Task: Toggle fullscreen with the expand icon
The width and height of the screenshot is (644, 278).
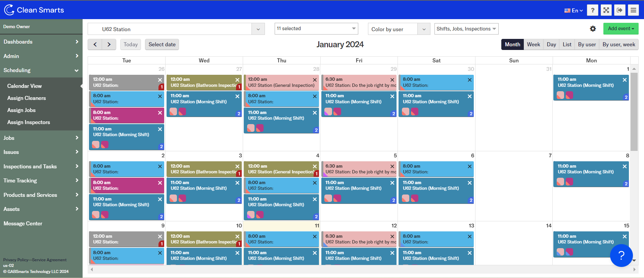Action: coord(606,10)
